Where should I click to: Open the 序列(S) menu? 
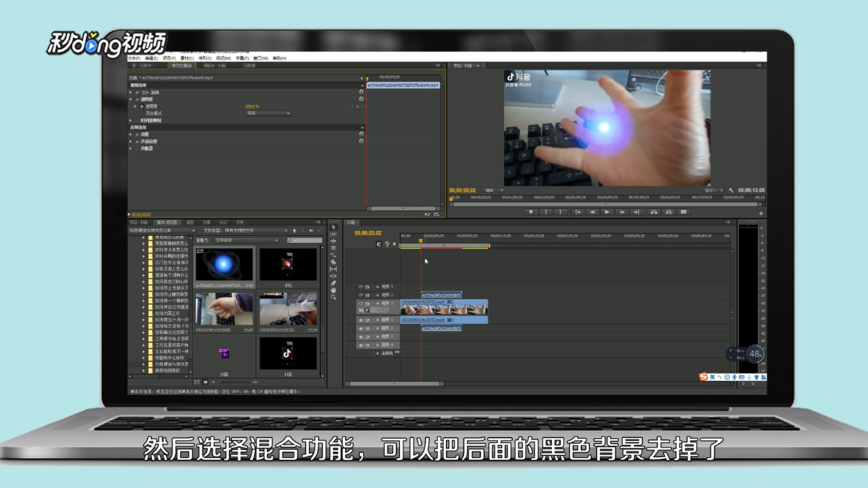[x=205, y=58]
